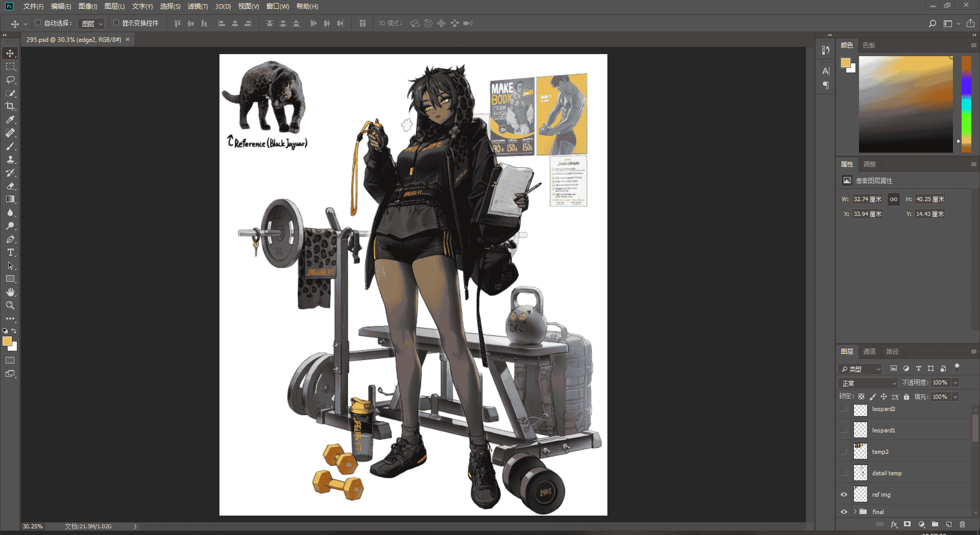Image resolution: width=980 pixels, height=535 pixels.
Task: Select the Crop tool
Action: (10, 106)
